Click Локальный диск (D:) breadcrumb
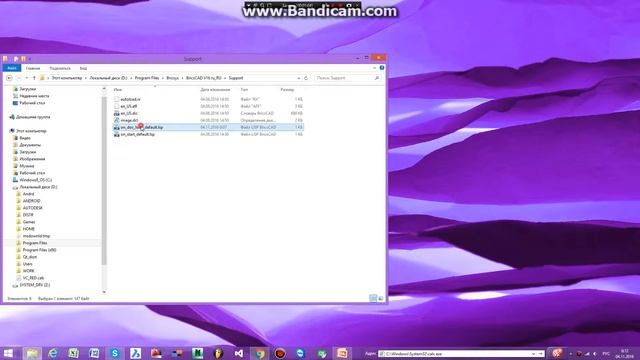Viewport: 640px width, 360px height. tap(108, 78)
